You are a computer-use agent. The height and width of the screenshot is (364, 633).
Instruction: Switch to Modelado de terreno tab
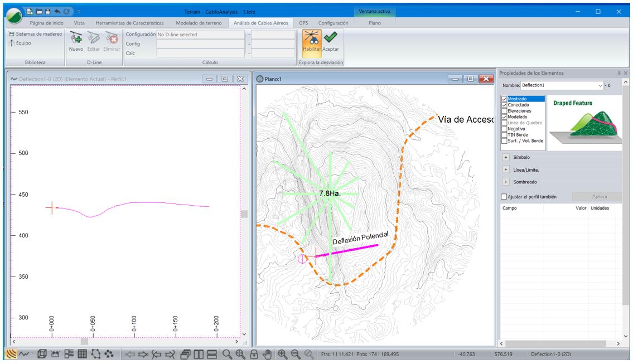click(x=200, y=23)
